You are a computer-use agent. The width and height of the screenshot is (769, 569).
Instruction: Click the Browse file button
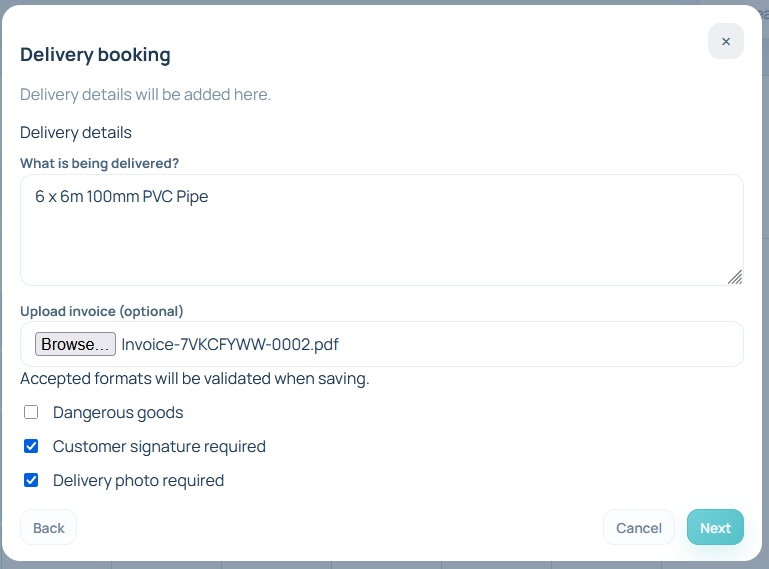75,344
